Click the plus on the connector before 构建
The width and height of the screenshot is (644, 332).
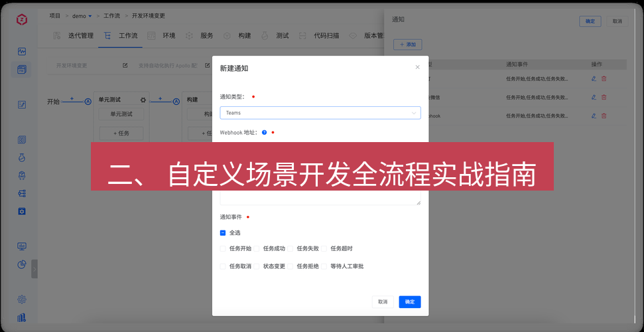(x=161, y=99)
